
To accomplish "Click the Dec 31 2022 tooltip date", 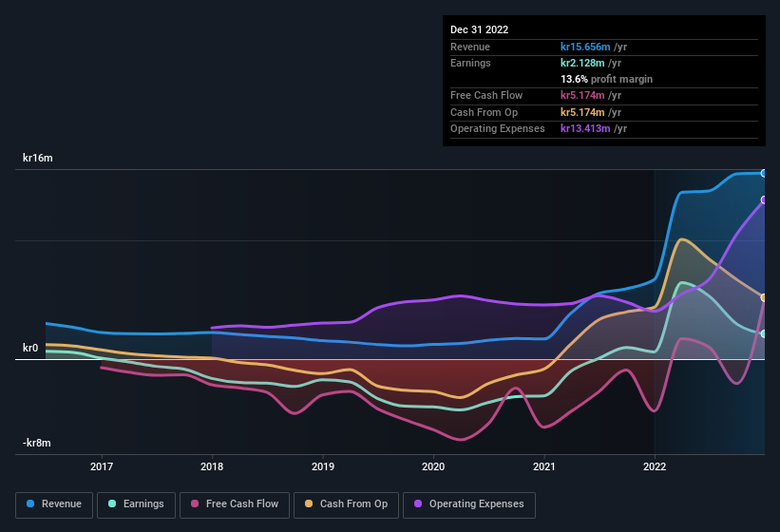I will 480,29.
